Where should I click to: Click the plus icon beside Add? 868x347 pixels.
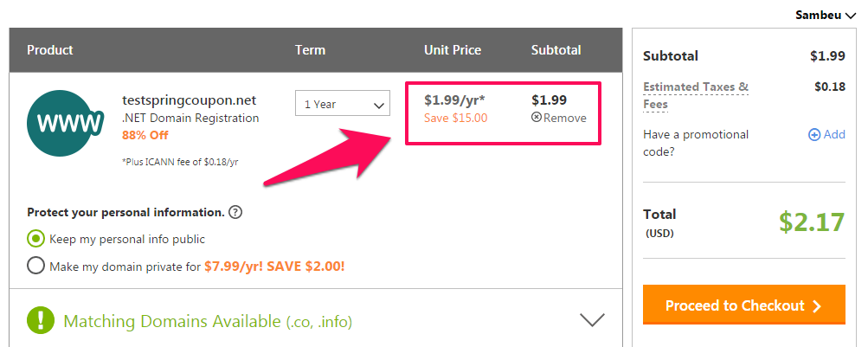tap(814, 134)
